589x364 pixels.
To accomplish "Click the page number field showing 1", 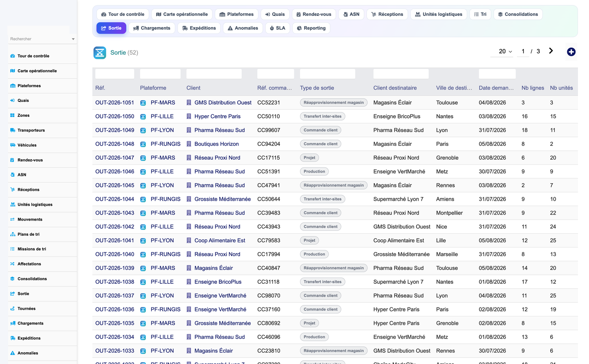I will (x=523, y=51).
